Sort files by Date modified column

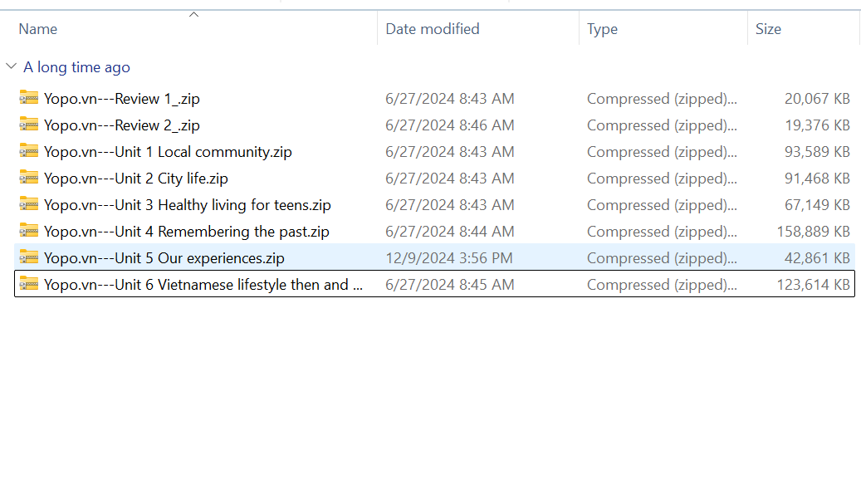[433, 29]
